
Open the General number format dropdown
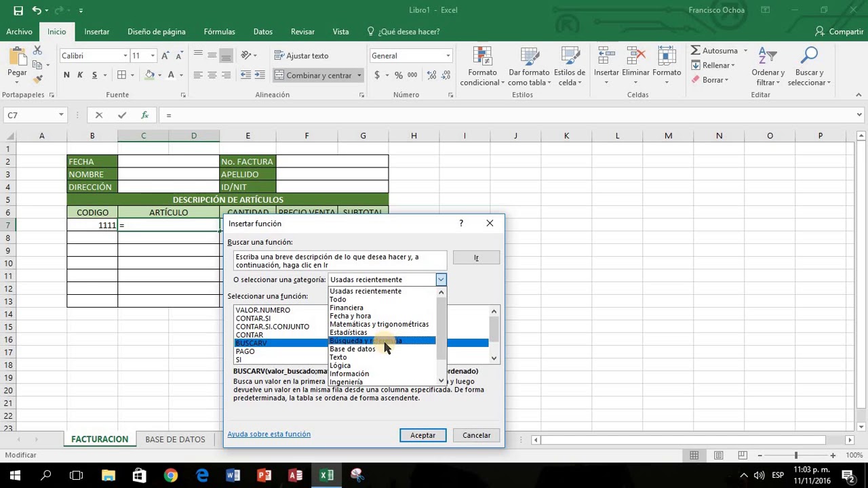[448, 56]
